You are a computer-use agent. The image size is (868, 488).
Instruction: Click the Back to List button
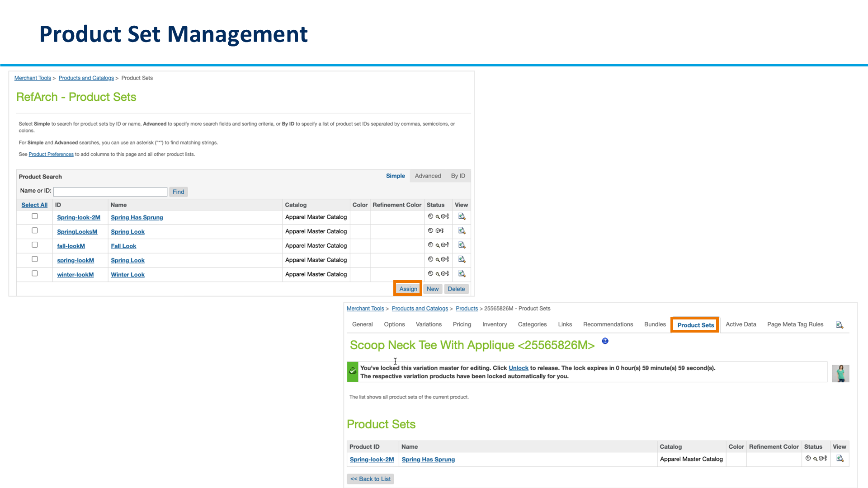tap(370, 479)
